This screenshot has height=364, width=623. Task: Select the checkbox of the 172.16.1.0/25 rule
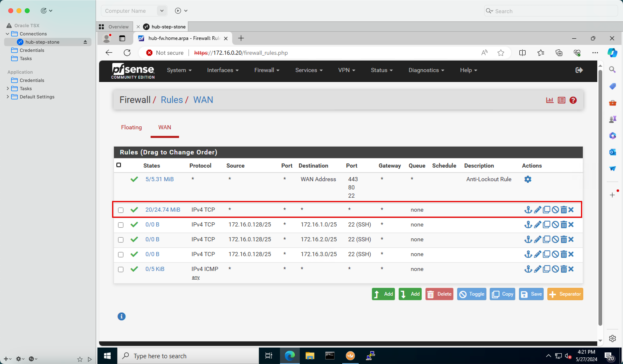121,225
